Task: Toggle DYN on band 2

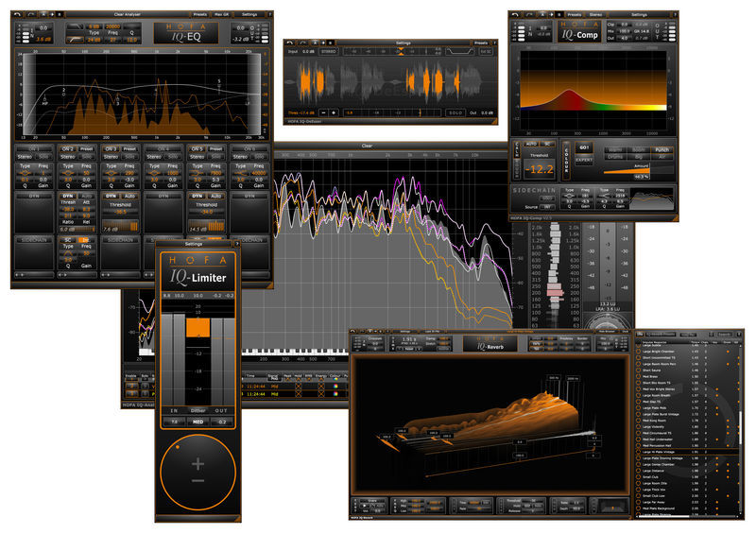Action: 68,196
